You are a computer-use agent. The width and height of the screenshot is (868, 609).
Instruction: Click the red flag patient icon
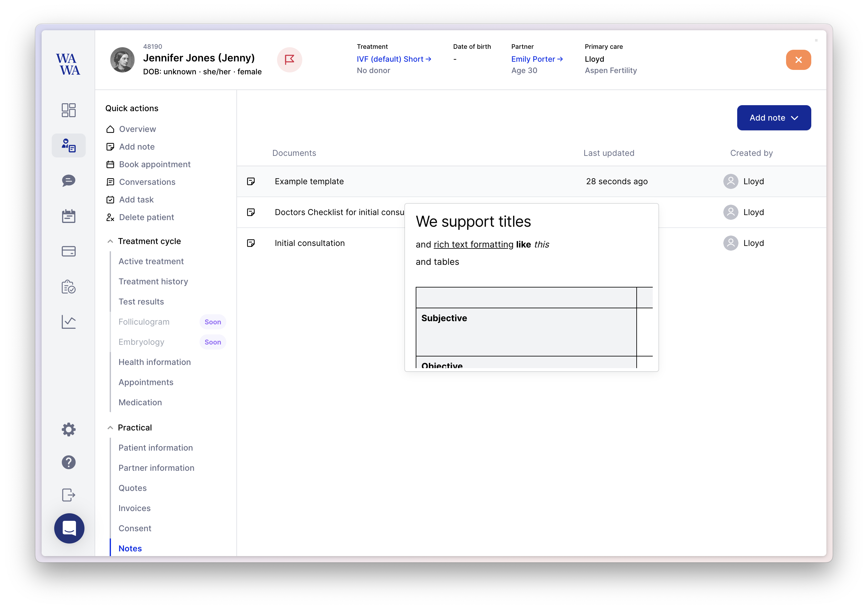pyautogui.click(x=289, y=60)
